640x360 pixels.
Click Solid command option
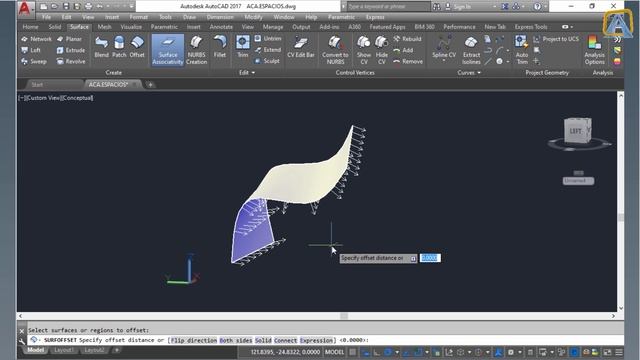pyautogui.click(x=263, y=340)
